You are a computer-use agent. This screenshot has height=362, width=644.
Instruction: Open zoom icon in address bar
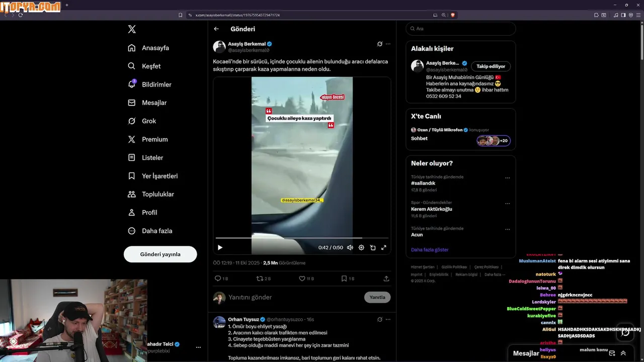coord(444,15)
